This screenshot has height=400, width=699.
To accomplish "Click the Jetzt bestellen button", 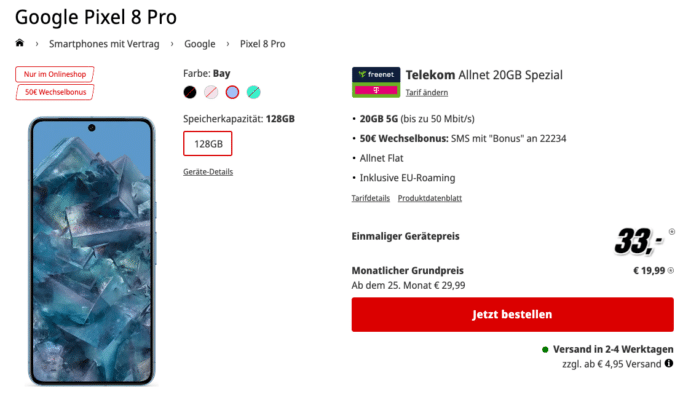I will coord(513,314).
